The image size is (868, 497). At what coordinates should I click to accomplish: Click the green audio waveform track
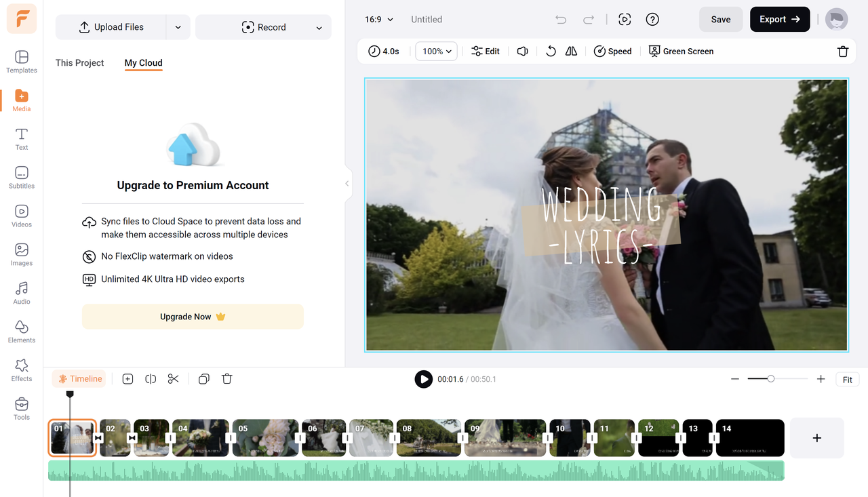coord(416,471)
